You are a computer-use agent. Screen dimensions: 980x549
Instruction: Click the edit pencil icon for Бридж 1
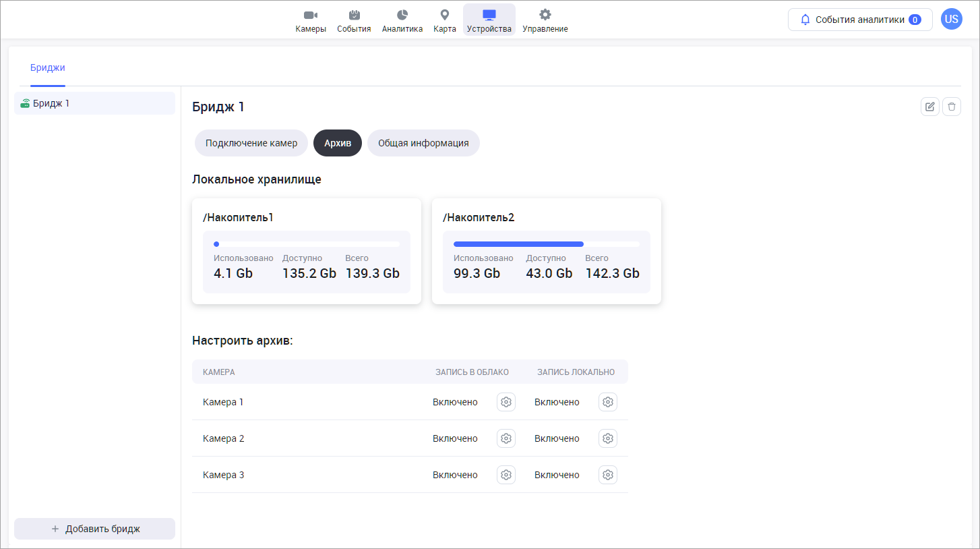click(930, 107)
